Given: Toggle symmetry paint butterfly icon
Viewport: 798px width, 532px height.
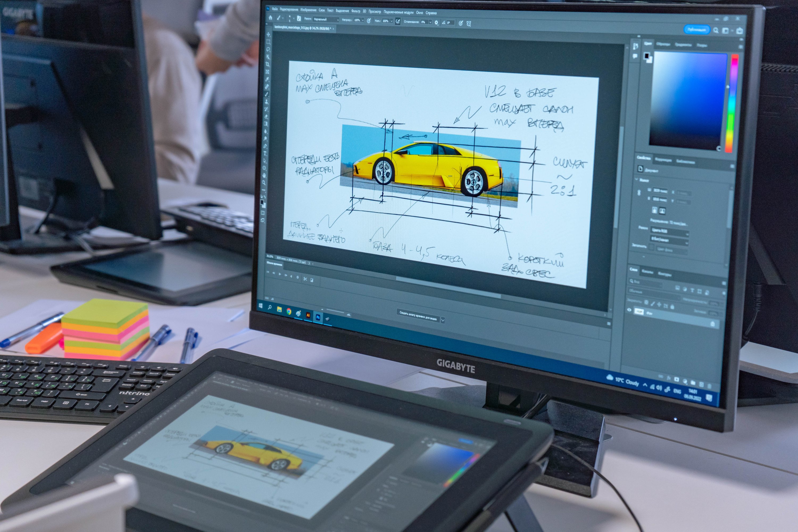Looking at the screenshot, I should pos(468,24).
